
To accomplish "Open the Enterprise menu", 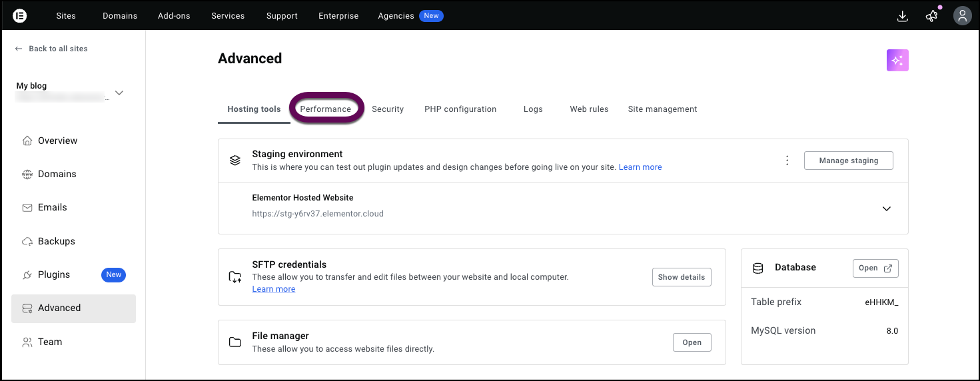I will [338, 16].
